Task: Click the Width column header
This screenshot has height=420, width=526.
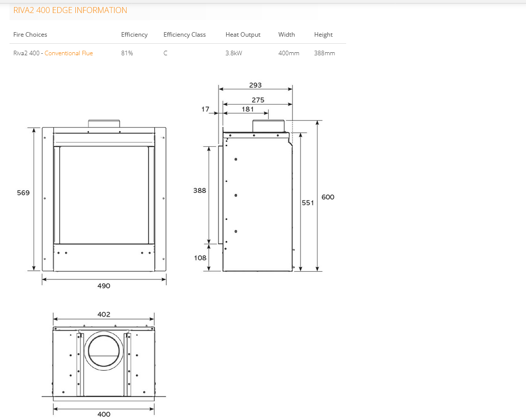Action: [286, 35]
